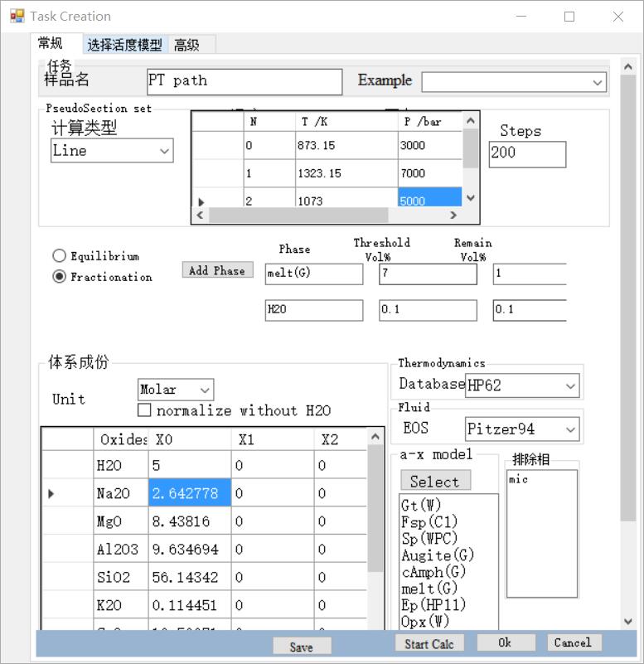Viewport: 644px width, 664px height.
Task: Open the EOS Pitzer94 dropdown
Action: (521, 429)
